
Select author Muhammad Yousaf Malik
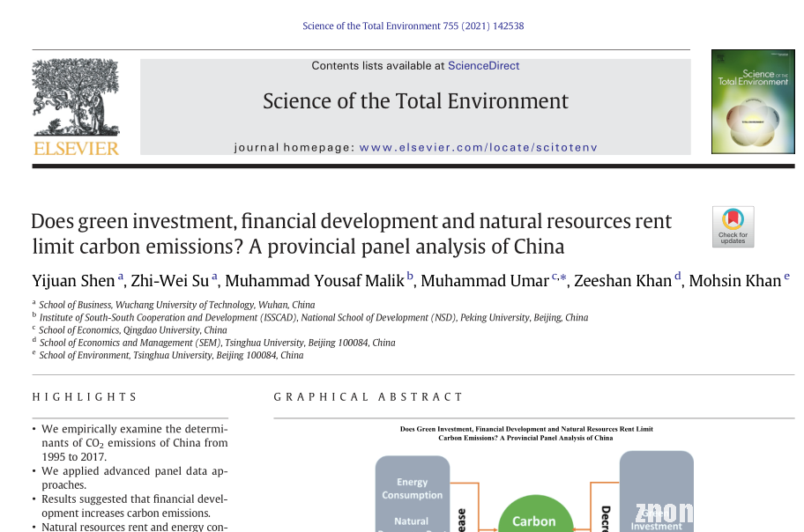[x=315, y=281]
